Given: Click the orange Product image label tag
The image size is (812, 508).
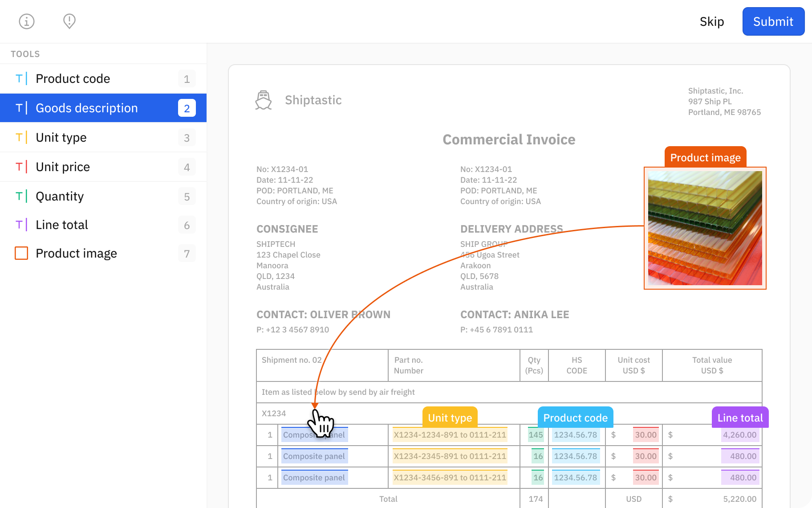Looking at the screenshot, I should pyautogui.click(x=705, y=157).
